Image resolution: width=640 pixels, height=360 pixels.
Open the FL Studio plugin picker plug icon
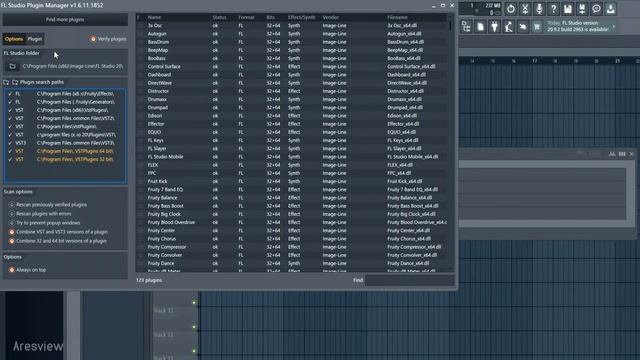pyautogui.click(x=495, y=27)
